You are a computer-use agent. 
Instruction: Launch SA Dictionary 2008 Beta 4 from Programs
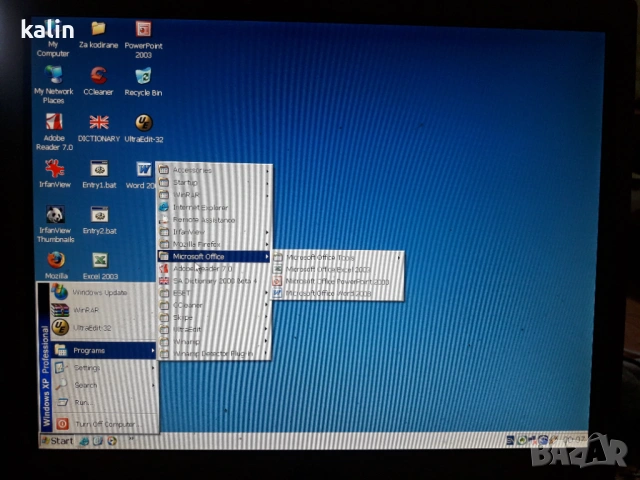coord(215,281)
